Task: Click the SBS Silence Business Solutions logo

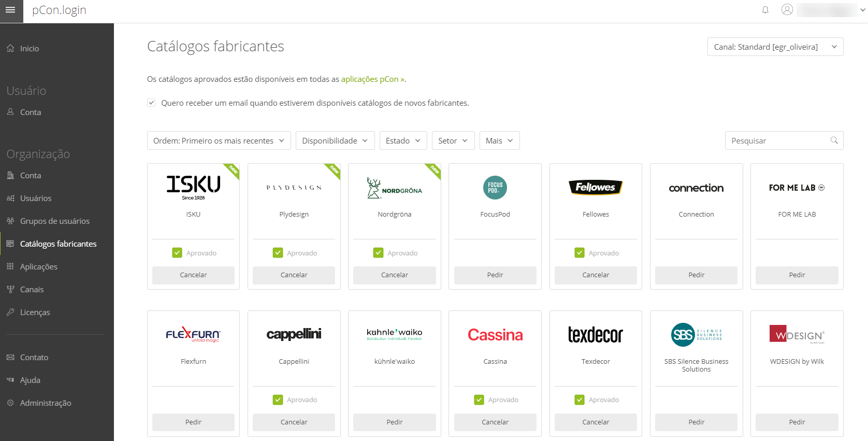Action: pyautogui.click(x=696, y=335)
